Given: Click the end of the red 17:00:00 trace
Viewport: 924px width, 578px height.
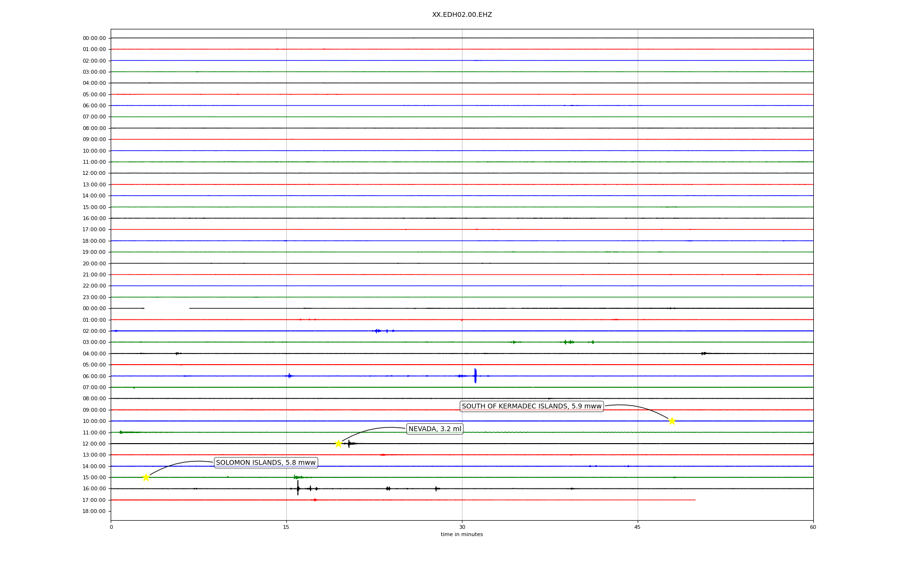Looking at the screenshot, I should [694, 500].
